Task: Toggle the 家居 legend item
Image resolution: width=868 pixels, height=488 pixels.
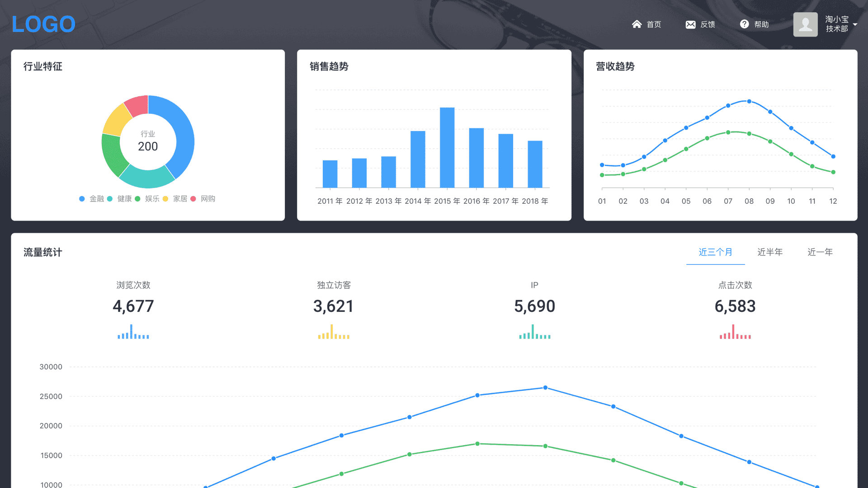Action: pos(175,199)
